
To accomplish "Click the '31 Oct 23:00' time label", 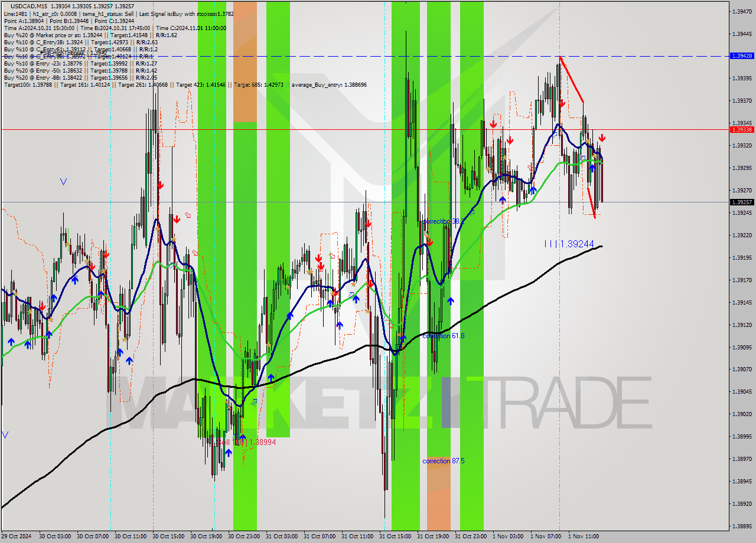I will (471, 537).
